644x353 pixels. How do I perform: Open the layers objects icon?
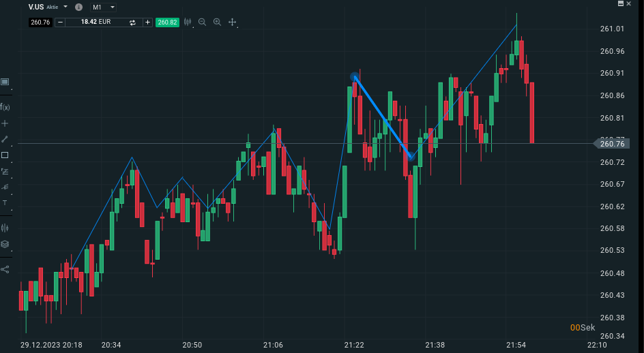(x=5, y=244)
